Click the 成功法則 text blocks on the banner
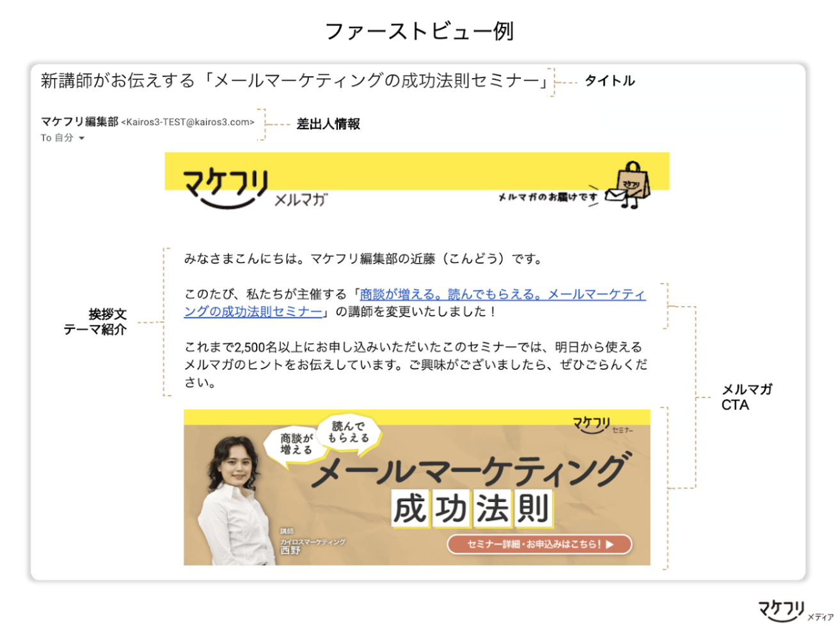 472,509
